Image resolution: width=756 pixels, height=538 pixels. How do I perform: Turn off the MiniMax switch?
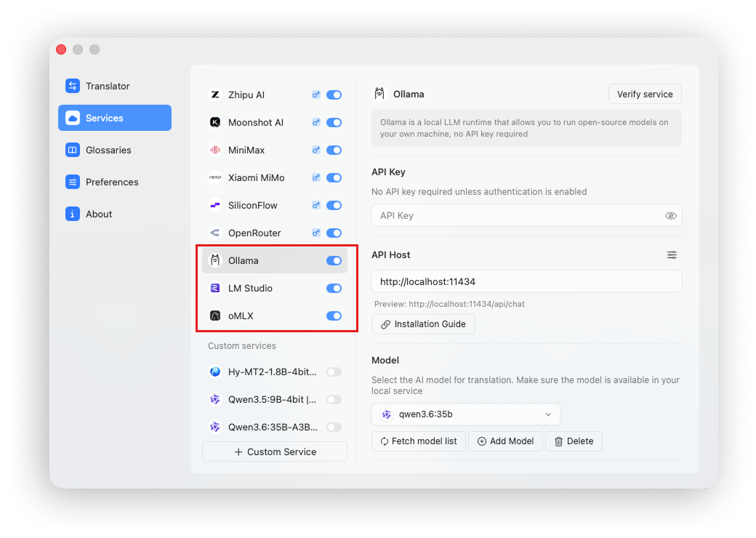[x=334, y=150]
